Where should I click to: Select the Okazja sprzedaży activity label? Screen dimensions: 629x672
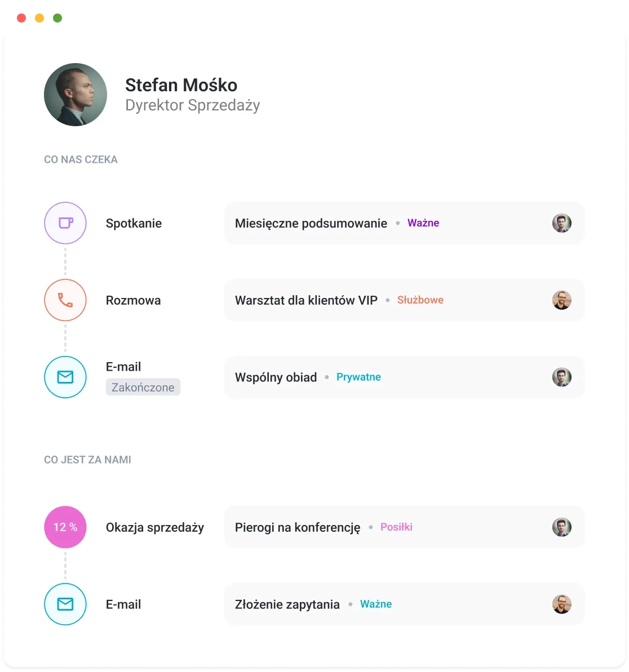pyautogui.click(x=155, y=527)
